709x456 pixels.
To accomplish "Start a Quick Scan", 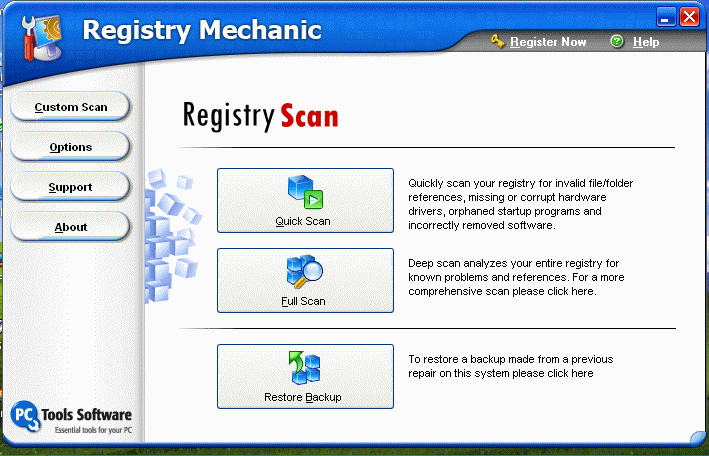I will click(305, 200).
